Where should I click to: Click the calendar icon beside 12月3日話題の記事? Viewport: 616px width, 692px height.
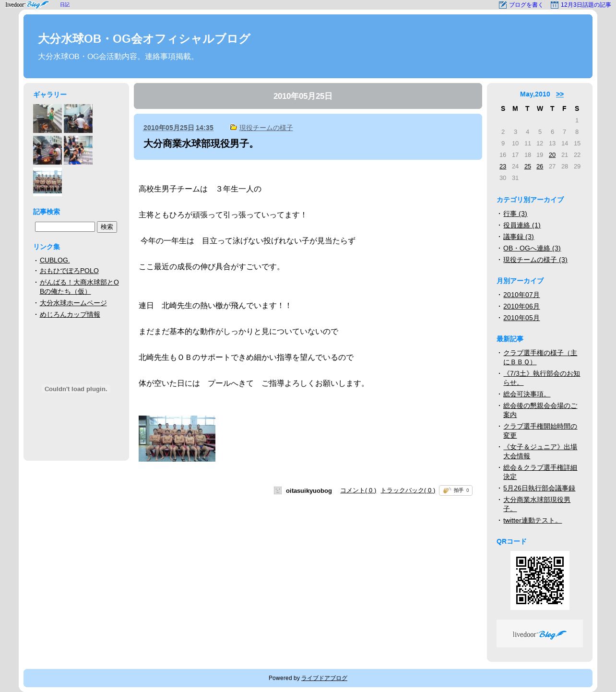click(555, 5)
